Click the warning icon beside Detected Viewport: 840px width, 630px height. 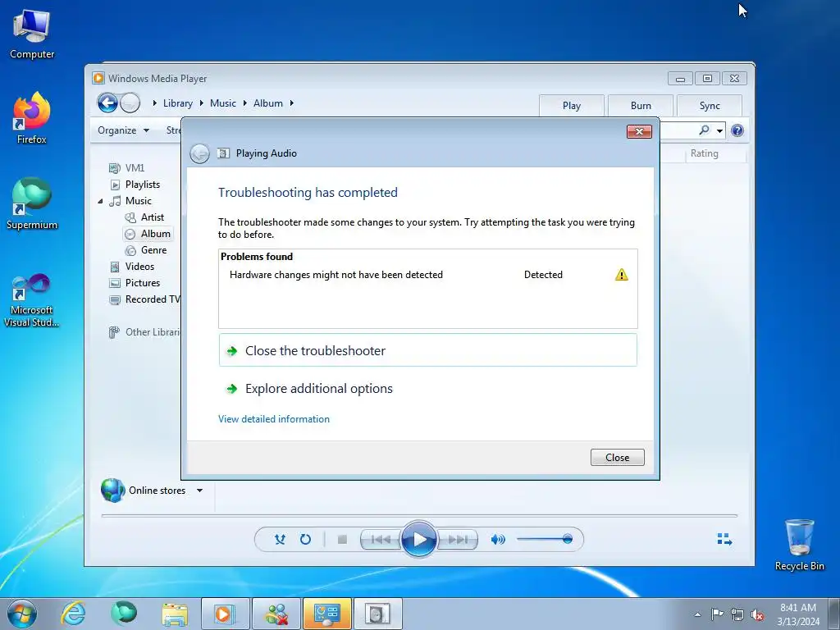[x=622, y=275]
